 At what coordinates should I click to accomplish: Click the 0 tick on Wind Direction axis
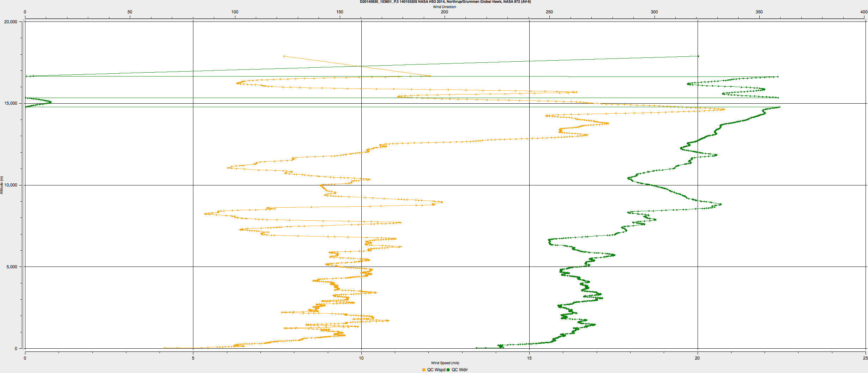(25, 12)
